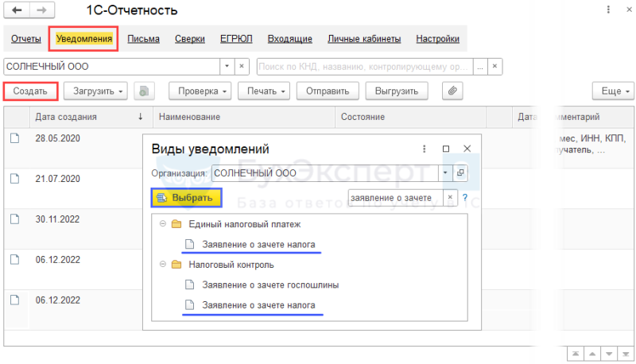636x364 pixels.
Task: Open the organization field's open-form icon
Action: (x=460, y=173)
